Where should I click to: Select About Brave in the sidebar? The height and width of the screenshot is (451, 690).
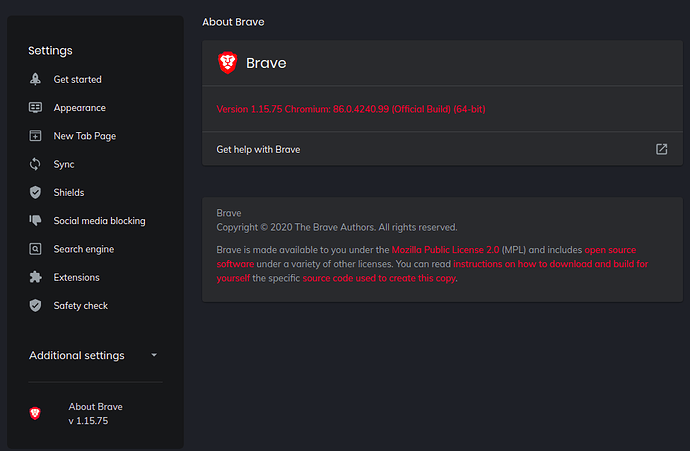(95, 407)
